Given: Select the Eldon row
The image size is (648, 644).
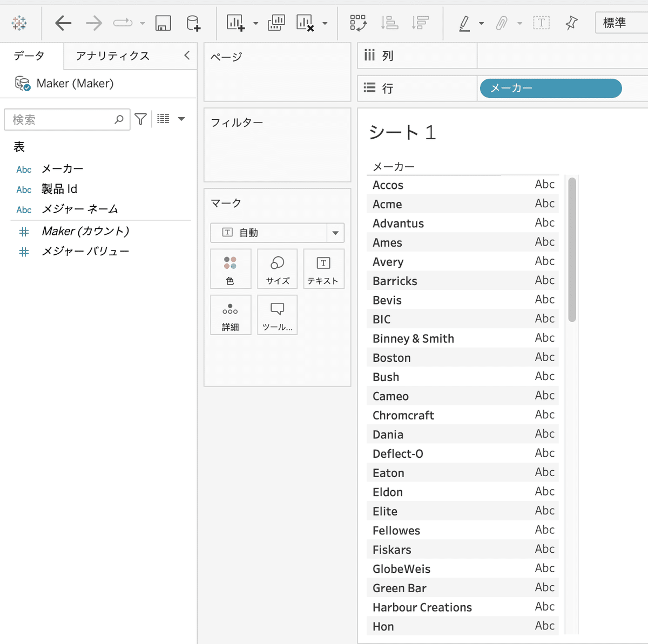Looking at the screenshot, I should point(462,492).
